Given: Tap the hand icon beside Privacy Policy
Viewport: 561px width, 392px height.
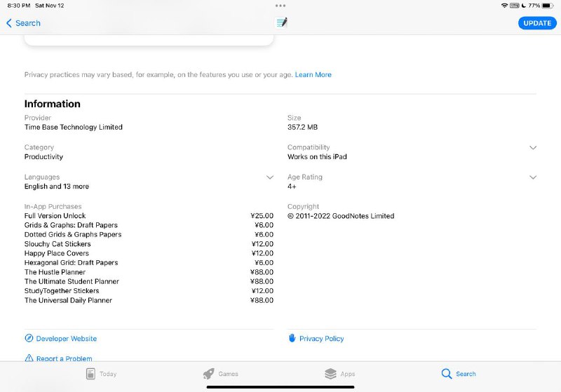Looking at the screenshot, I should [x=292, y=338].
